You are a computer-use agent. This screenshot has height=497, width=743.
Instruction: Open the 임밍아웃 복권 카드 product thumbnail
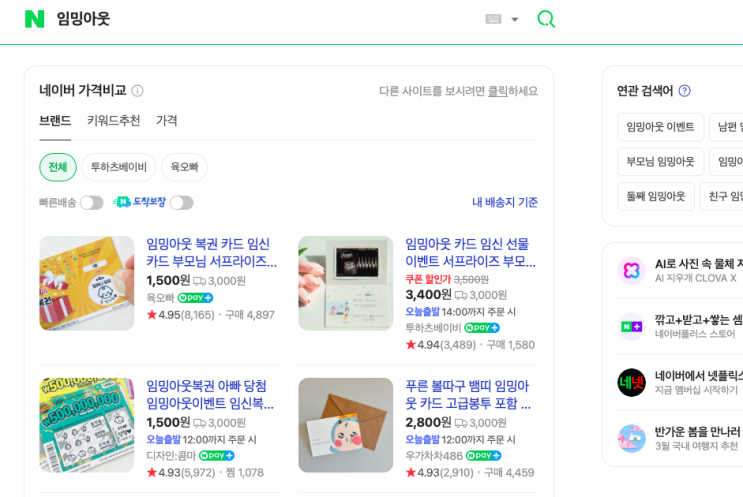(87, 283)
